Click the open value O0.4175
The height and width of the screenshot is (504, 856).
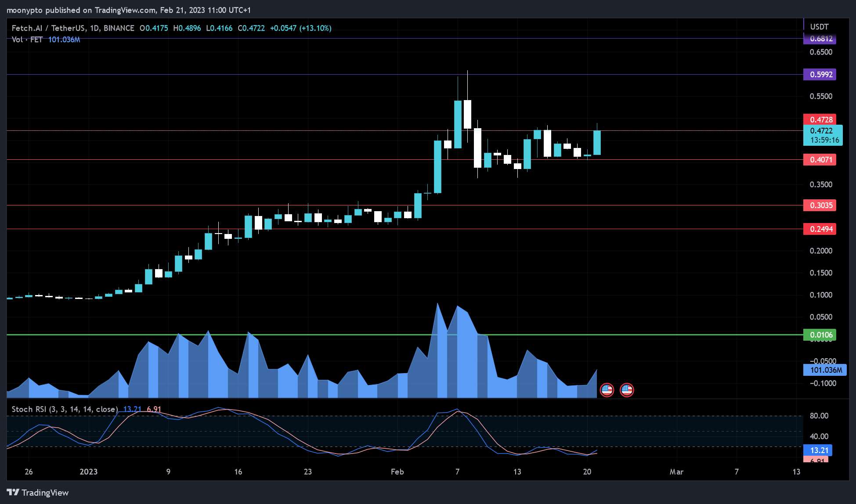(x=154, y=28)
